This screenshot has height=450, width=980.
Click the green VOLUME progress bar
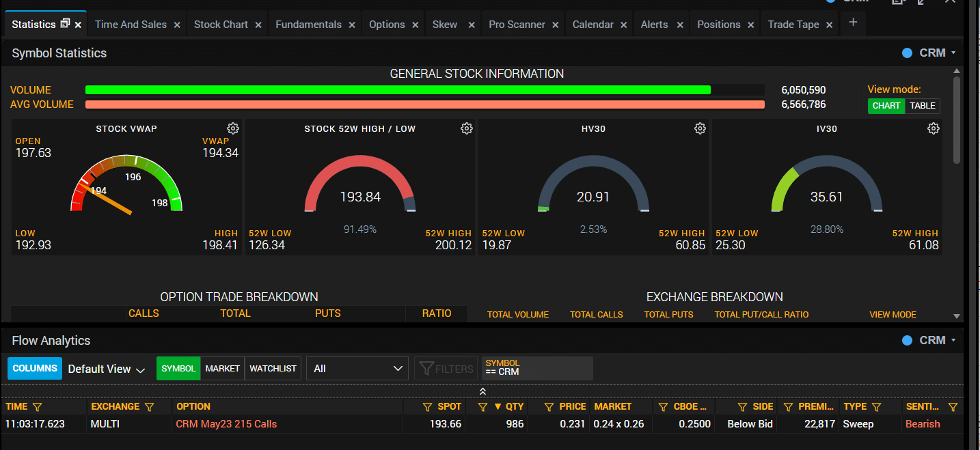pos(398,90)
